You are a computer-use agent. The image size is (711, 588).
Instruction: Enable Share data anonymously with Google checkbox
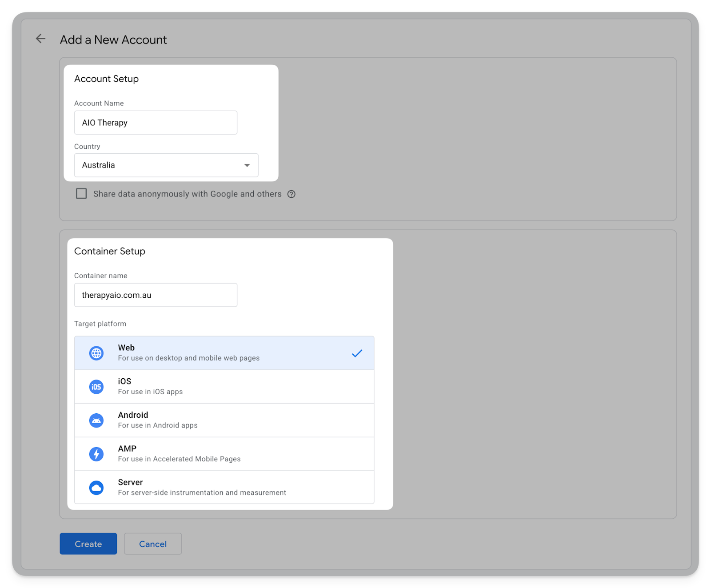coord(81,194)
